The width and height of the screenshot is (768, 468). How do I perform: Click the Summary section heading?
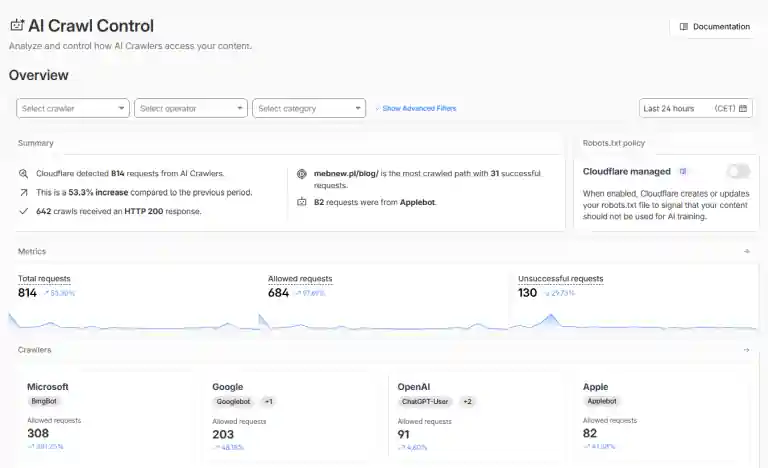pyautogui.click(x=35, y=143)
